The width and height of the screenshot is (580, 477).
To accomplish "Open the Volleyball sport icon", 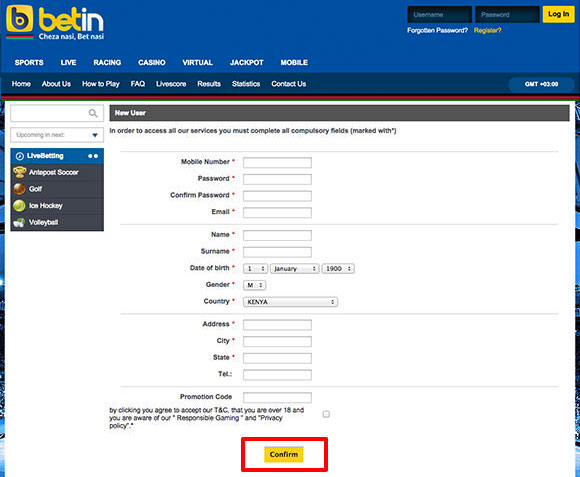I will [x=19, y=222].
